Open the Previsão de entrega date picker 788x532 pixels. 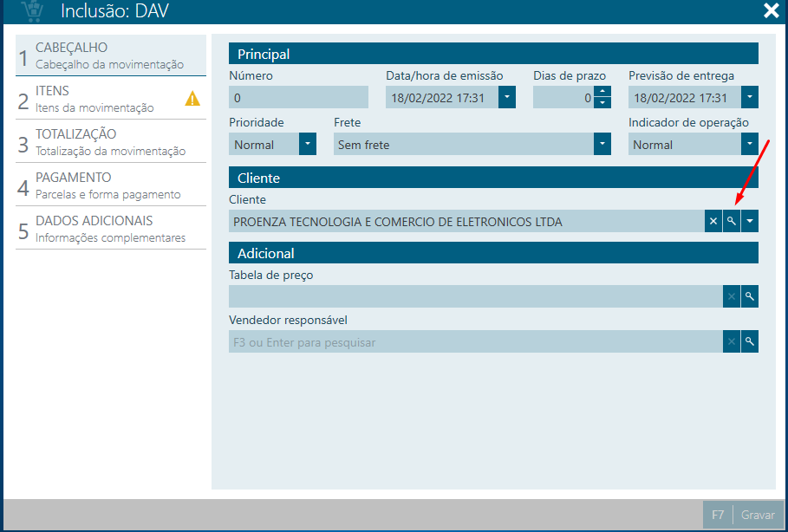coord(750,97)
